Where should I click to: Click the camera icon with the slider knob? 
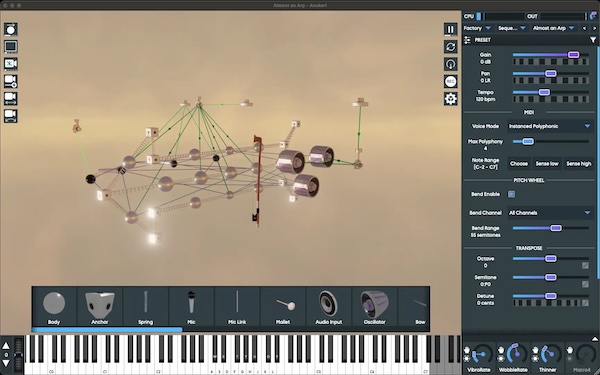click(11, 81)
